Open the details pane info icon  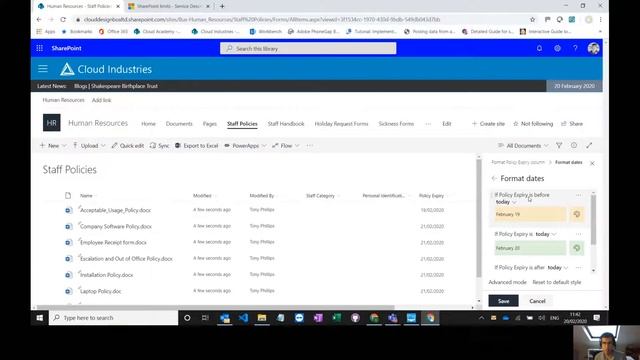(574, 145)
